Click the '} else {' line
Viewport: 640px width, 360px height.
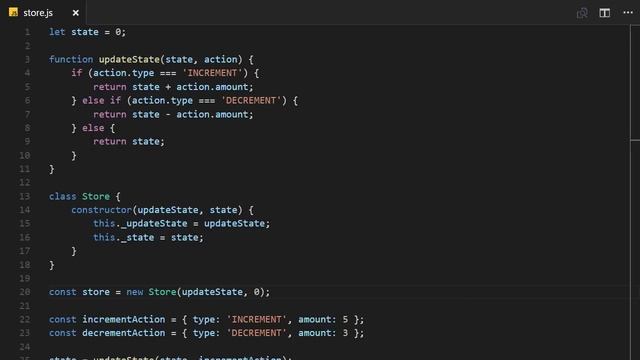(x=93, y=128)
